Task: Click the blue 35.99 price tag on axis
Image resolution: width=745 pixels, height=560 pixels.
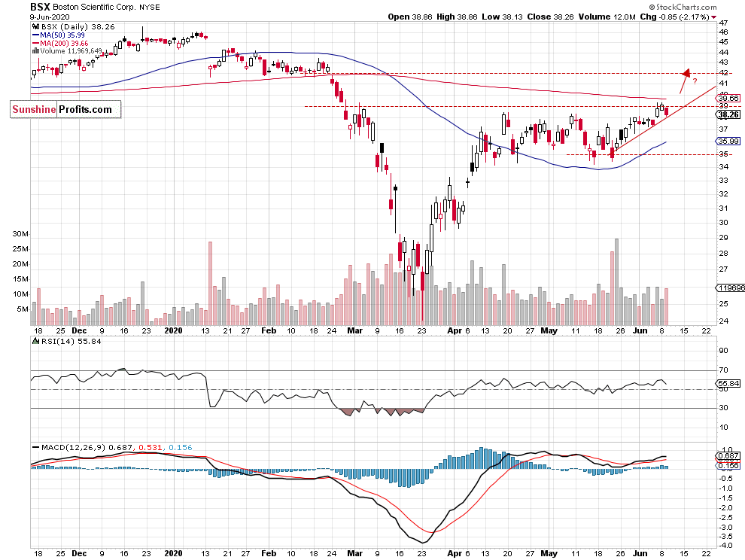Action: pyautogui.click(x=728, y=142)
